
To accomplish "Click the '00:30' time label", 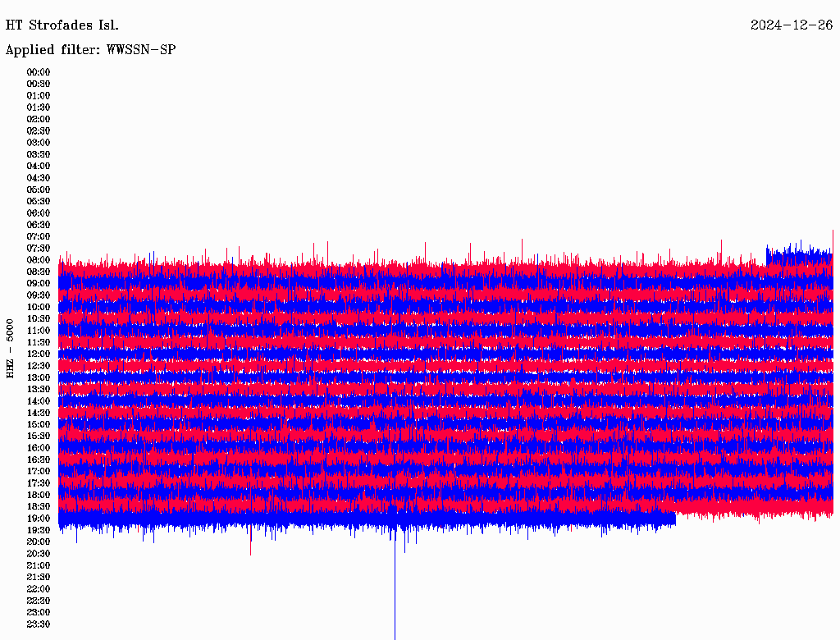I will 39,85.
